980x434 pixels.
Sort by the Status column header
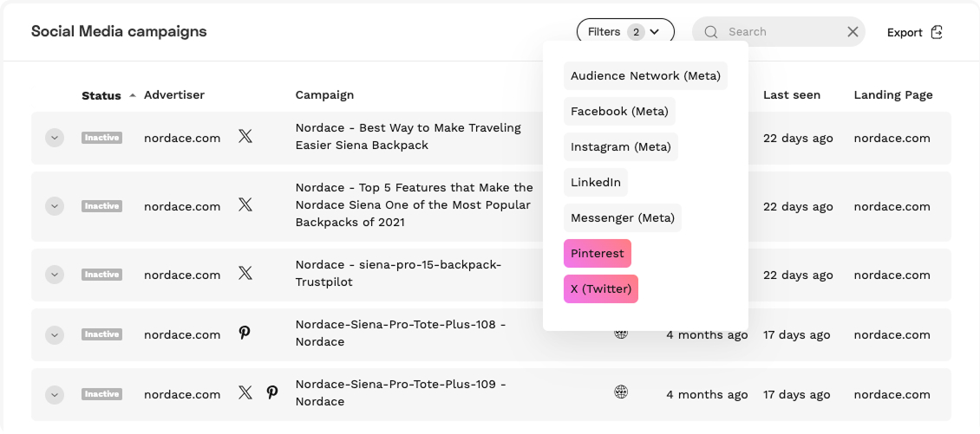click(x=101, y=95)
